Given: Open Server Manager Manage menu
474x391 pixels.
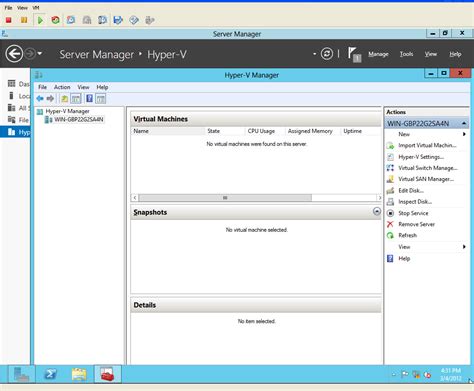Looking at the screenshot, I should pyautogui.click(x=378, y=54).
